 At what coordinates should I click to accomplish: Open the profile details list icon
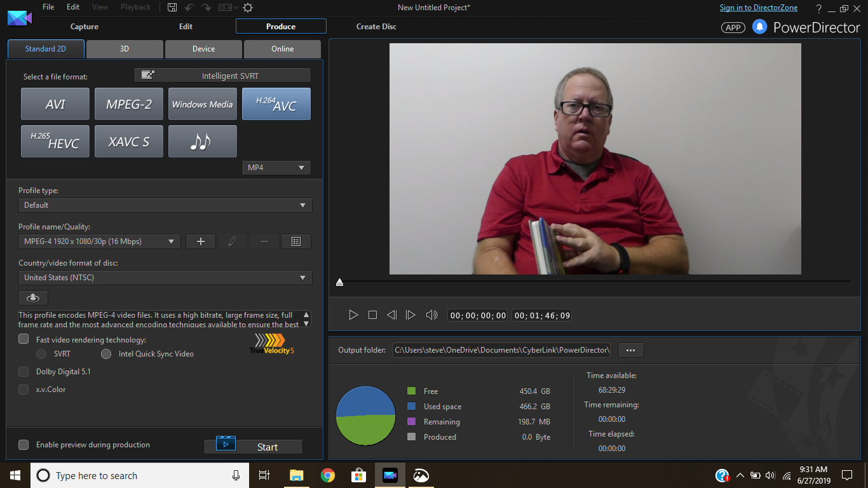[x=296, y=241]
